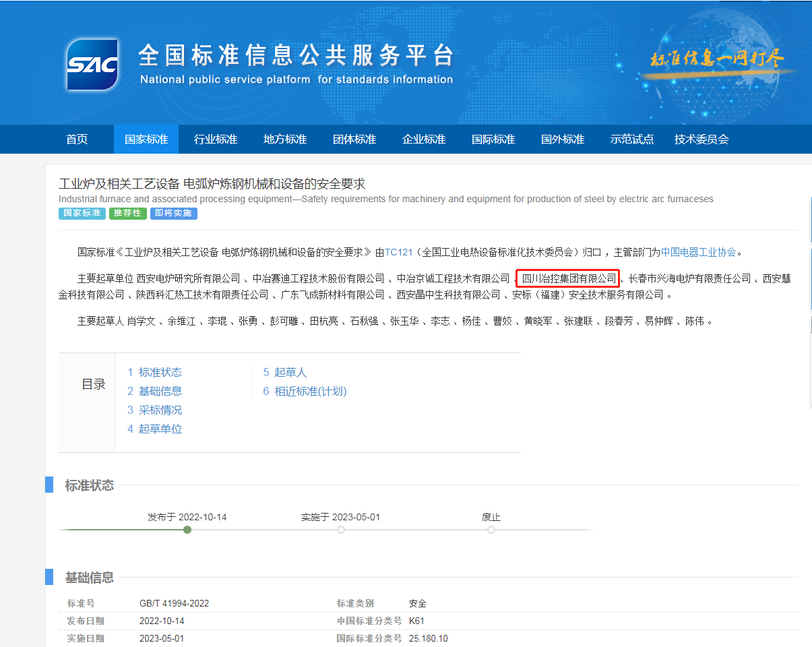Select the 国家标准 navigation tab
The image size is (812, 647).
coord(146,140)
